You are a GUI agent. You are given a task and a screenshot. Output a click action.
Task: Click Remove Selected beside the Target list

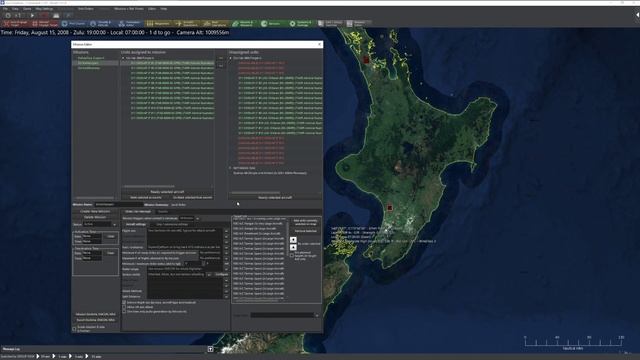click(x=305, y=231)
